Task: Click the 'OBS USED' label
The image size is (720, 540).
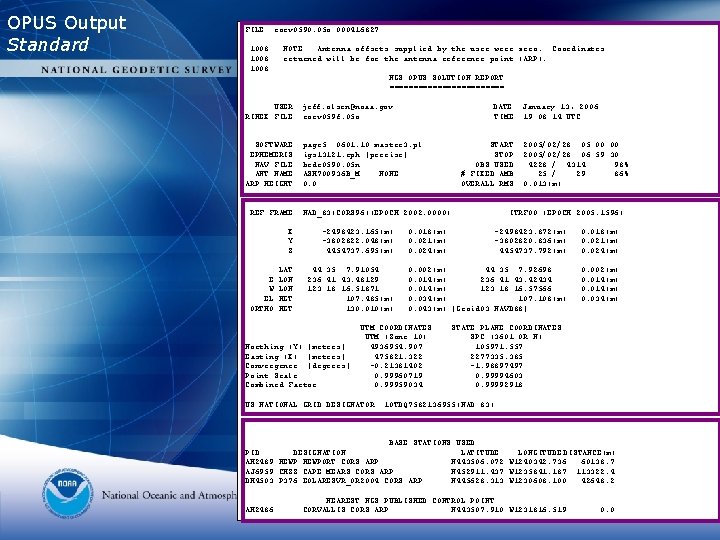Action: pyautogui.click(x=495, y=164)
